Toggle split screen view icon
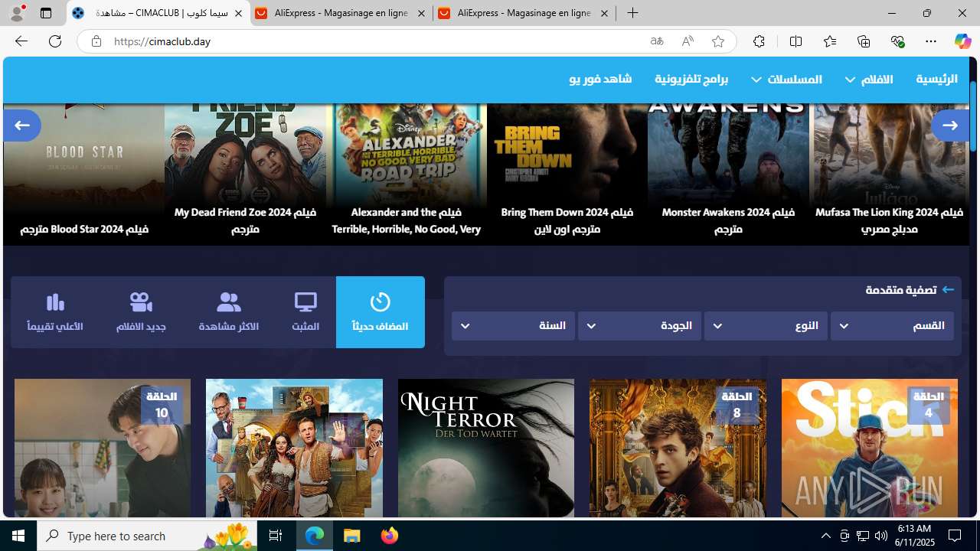980x551 pixels. pyautogui.click(x=795, y=41)
